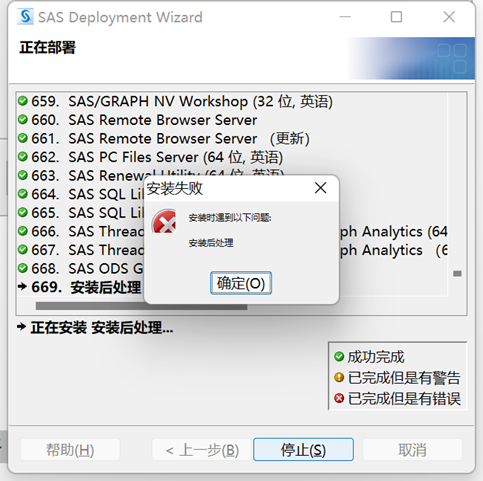Click the 帮助(H) button
Screen dimensions: 483x481
click(70, 450)
